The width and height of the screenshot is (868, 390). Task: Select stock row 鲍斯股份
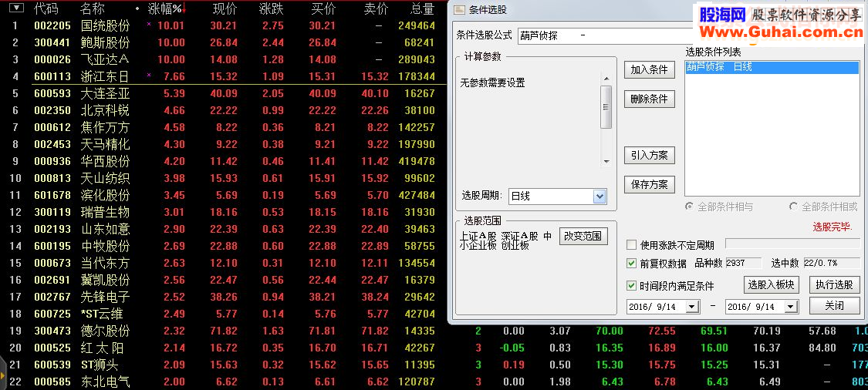pyautogui.click(x=223, y=42)
